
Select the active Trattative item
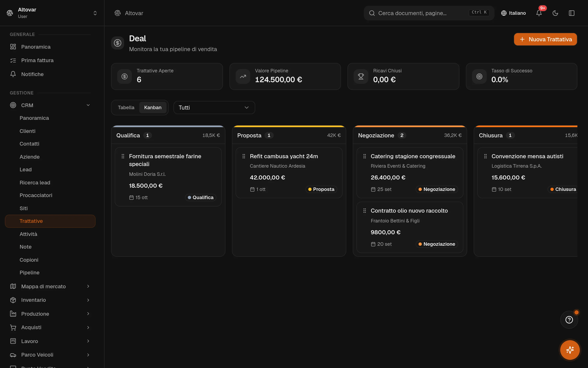[x=50, y=221]
